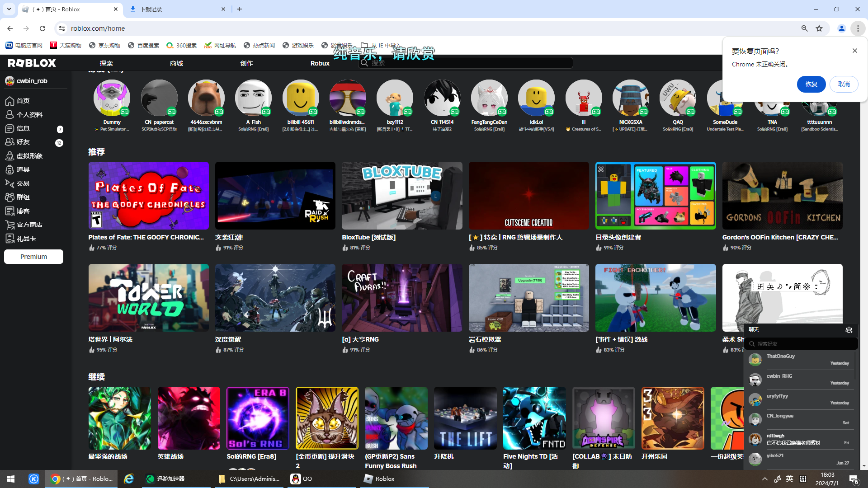868x488 pixels.
Task: View site information icon in address bar
Action: tap(62, 28)
